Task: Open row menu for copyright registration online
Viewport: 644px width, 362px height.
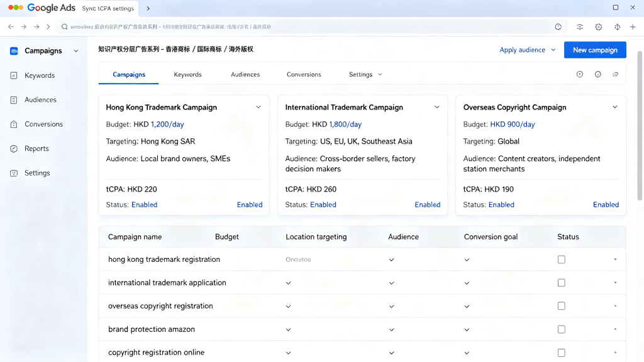Action: pos(615,353)
